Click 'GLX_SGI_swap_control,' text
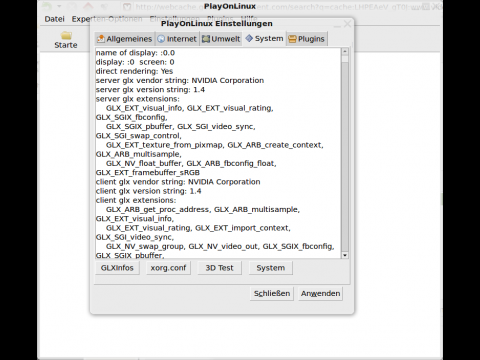Screen dimensions: 480x360 (x=139, y=136)
